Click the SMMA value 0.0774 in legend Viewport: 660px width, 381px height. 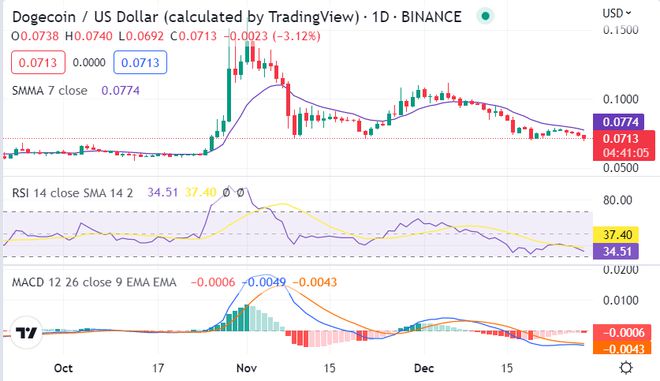coord(120,91)
